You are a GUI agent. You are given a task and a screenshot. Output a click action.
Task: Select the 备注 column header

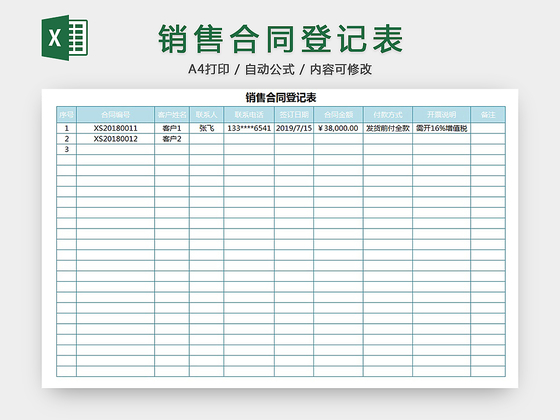(x=488, y=115)
